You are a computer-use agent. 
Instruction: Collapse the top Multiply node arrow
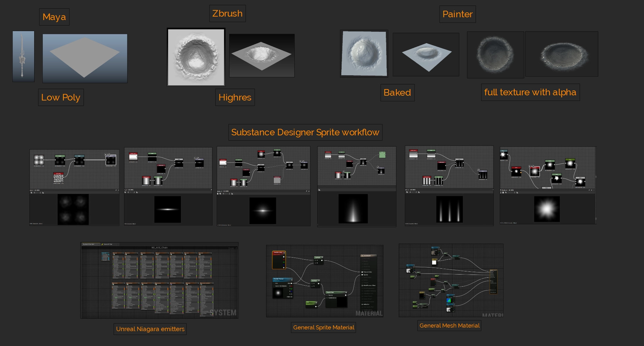tap(322, 257)
